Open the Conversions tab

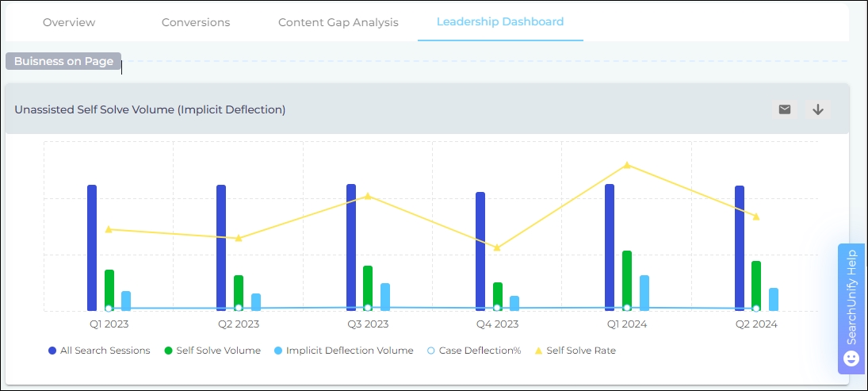pyautogui.click(x=196, y=22)
